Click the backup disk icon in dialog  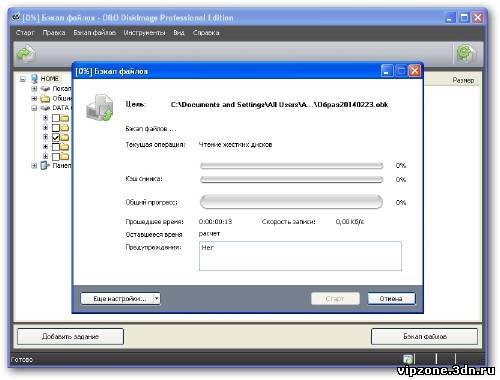tap(100, 108)
